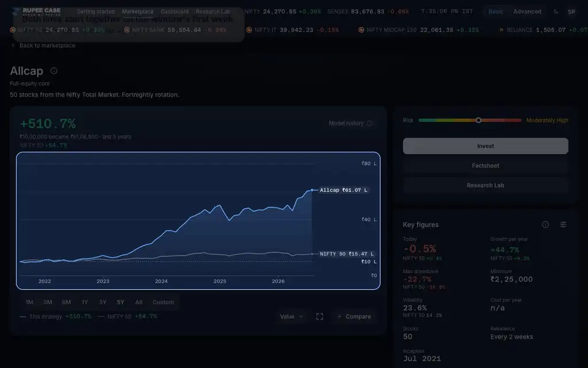Click the NIFTY IT ticker icon
This screenshot has height=368, width=588.
[249, 30]
